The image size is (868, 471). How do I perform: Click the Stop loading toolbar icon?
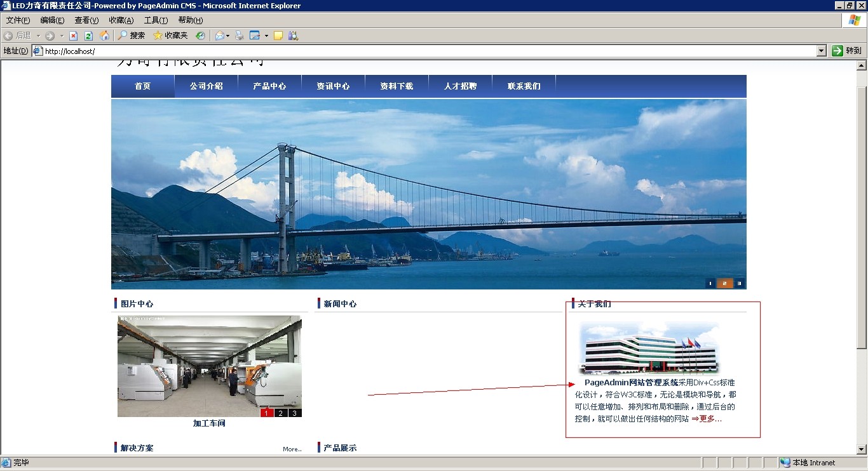[x=74, y=36]
